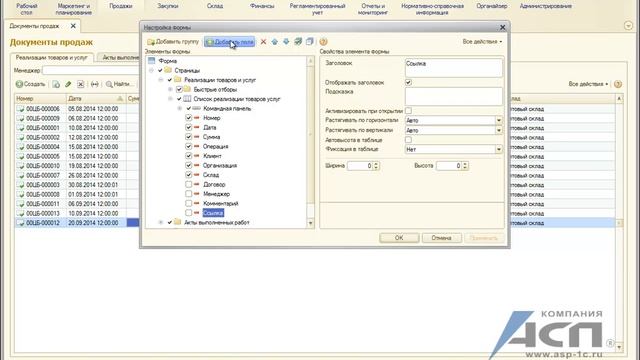Open Фиксация в таблице dropdown
Image resolution: width=640 pixels, height=360 pixels.
click(x=498, y=149)
